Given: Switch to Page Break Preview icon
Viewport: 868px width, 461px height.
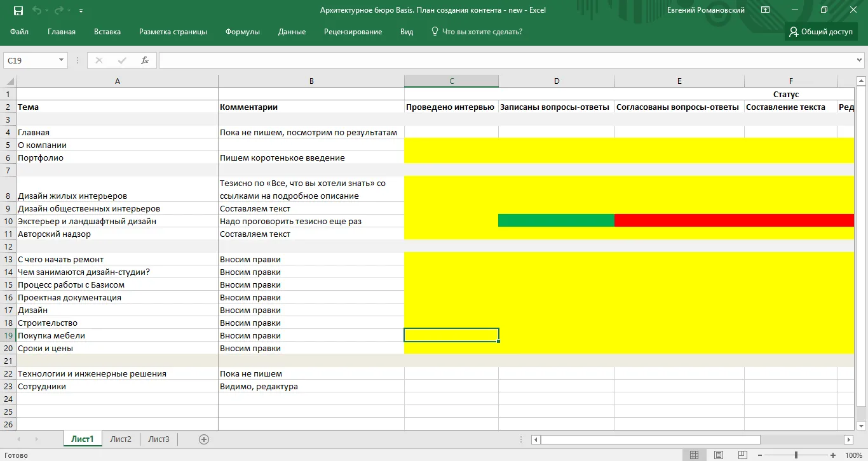Looking at the screenshot, I should (742, 455).
